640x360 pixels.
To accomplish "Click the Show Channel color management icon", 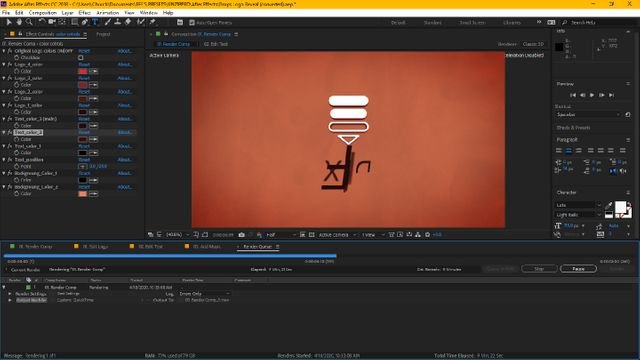I will tap(259, 235).
